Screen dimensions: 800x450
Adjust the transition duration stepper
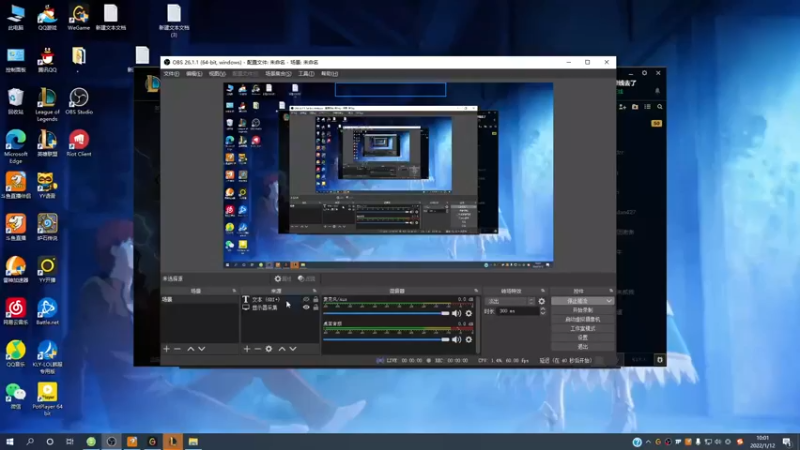point(541,311)
